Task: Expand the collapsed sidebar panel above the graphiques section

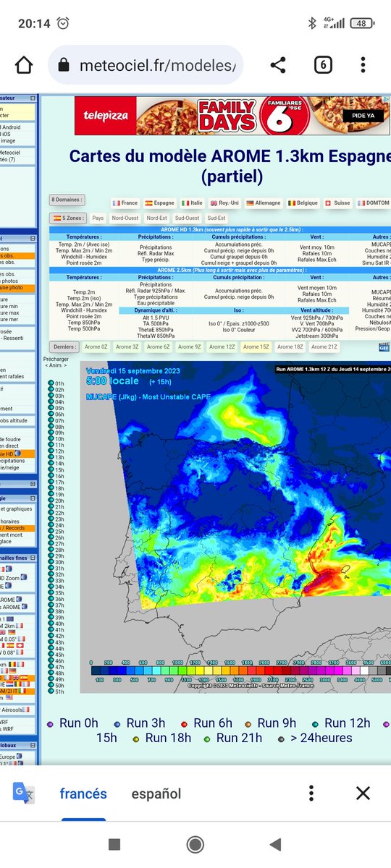Action: [33, 484]
